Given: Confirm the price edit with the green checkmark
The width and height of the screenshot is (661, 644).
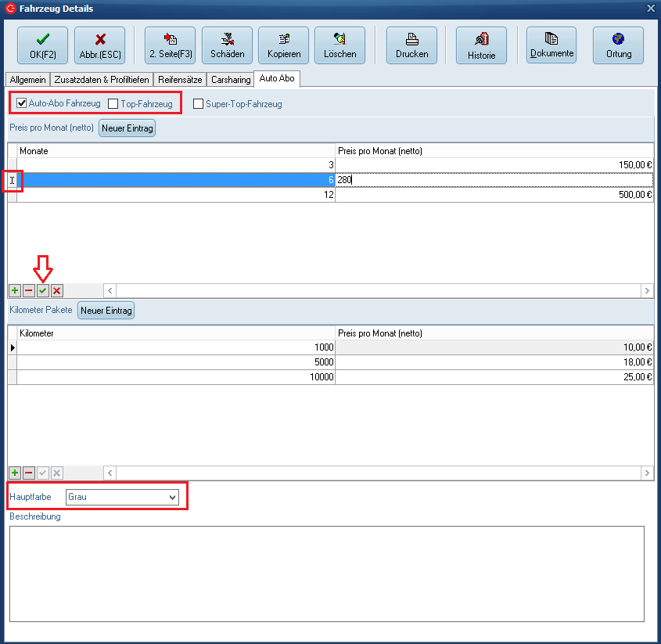Looking at the screenshot, I should pos(43,290).
